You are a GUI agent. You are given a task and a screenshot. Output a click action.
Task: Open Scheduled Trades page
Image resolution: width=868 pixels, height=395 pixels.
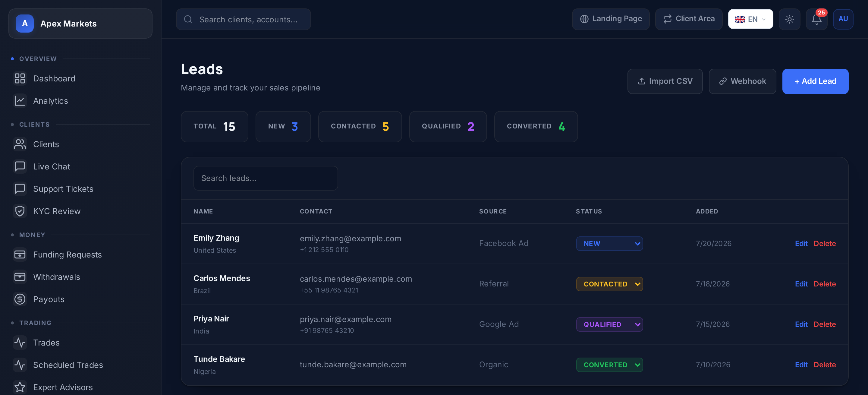[x=80, y=365]
